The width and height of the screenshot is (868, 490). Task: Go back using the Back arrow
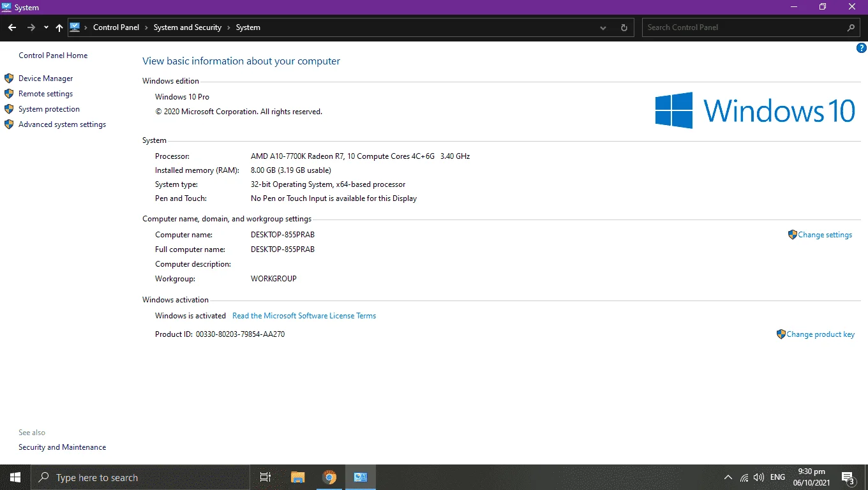click(x=12, y=27)
